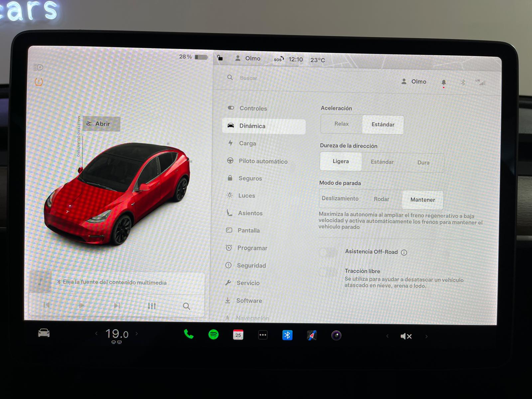Screen dimensions: 532x399
Task: Increase cabin temperature with right arrow
Action: (137, 333)
